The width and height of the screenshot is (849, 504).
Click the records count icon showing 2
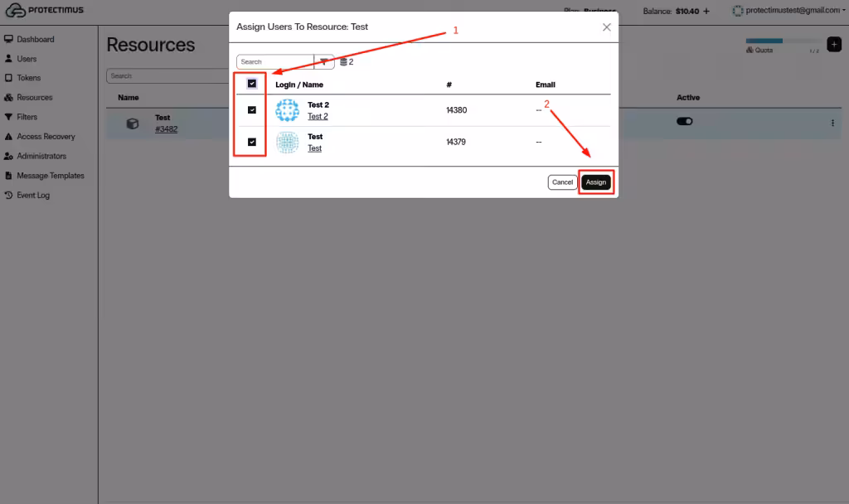click(x=343, y=61)
